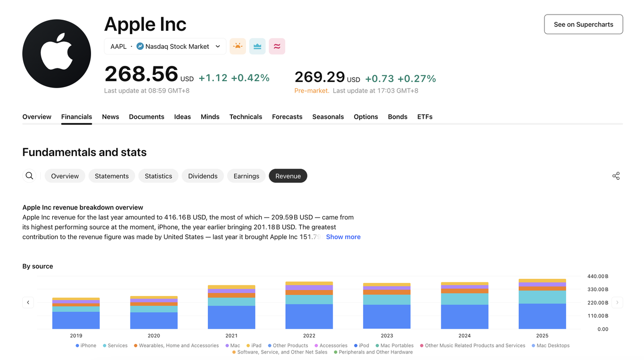
Task: Open the fundamentals search magnifier icon
Action: 29,176
